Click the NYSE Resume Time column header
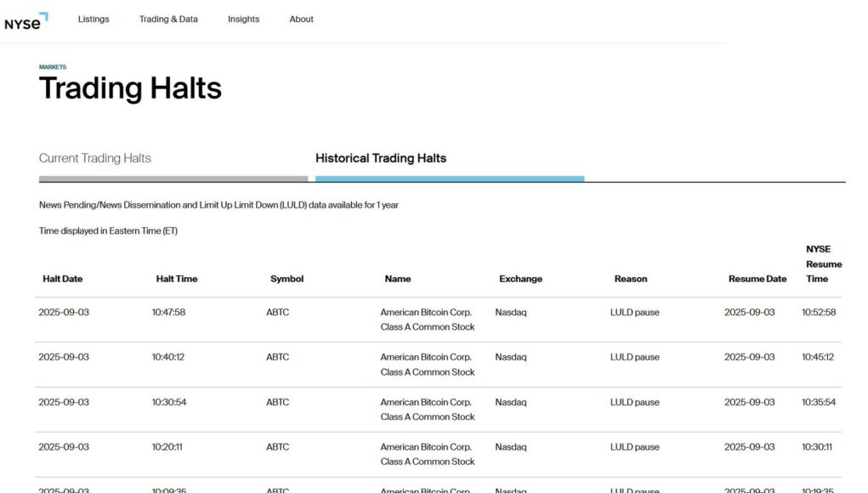 tap(824, 264)
